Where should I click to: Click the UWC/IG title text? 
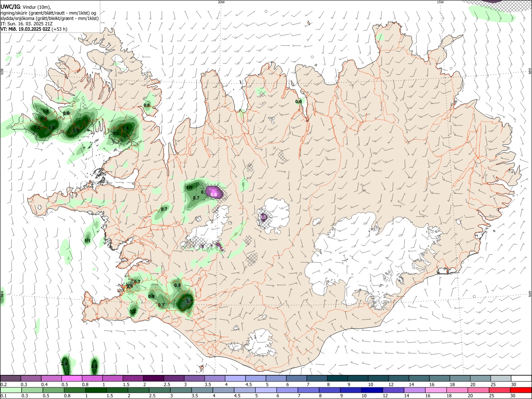[x=10, y=7]
